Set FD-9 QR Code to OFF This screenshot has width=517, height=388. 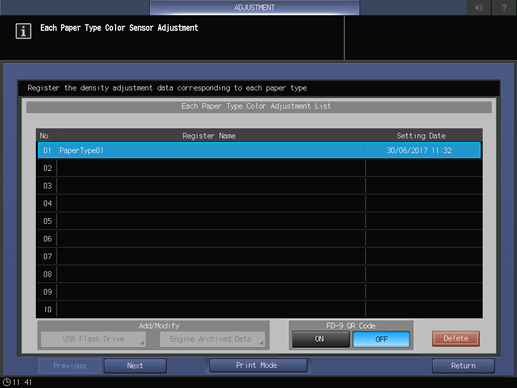[381, 339]
